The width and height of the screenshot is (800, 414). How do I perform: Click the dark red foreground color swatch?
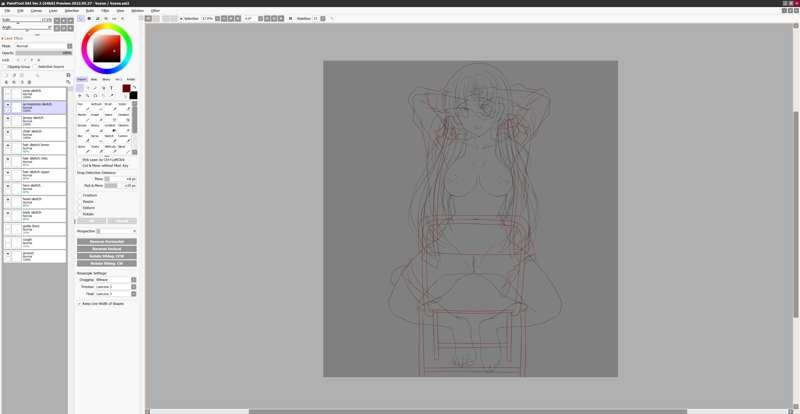pos(127,88)
